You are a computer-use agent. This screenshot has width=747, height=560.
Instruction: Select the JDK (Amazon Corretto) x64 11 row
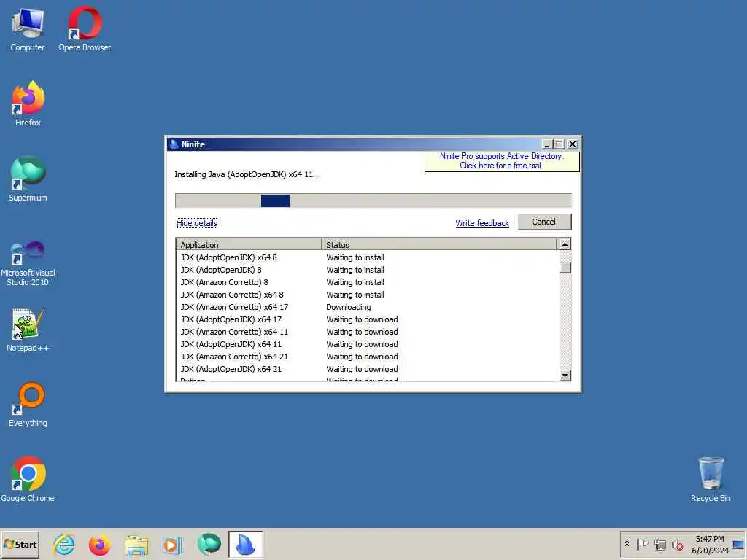[x=367, y=332]
